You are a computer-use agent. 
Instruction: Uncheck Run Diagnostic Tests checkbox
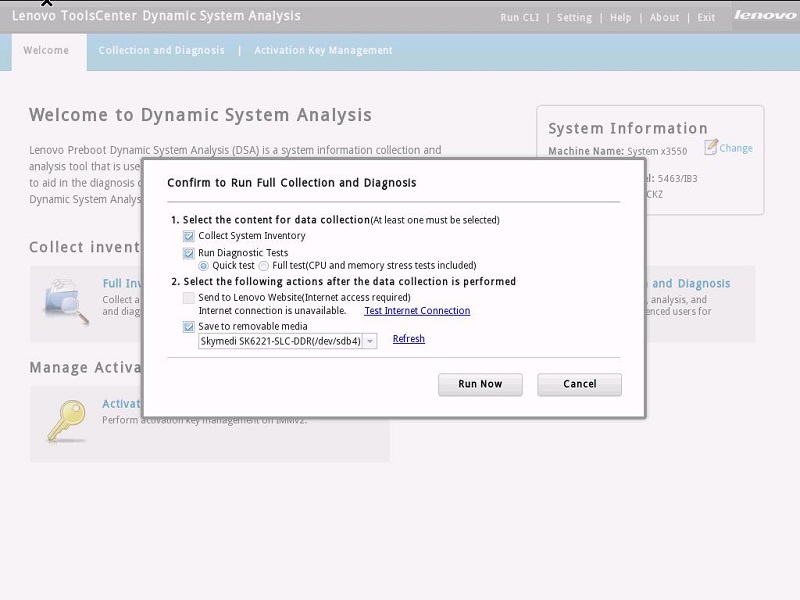pyautogui.click(x=189, y=254)
